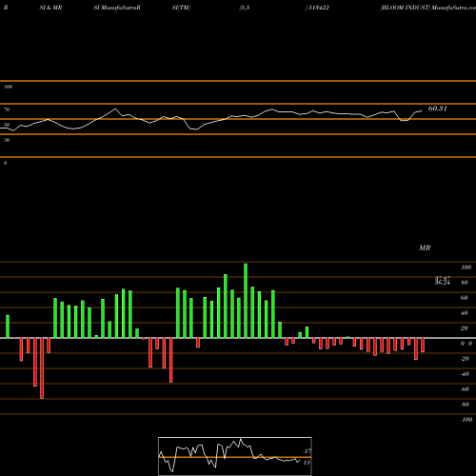476x476 pixels.
Task: Click the 60 label on the MR axis
Action: coord(465,298)
